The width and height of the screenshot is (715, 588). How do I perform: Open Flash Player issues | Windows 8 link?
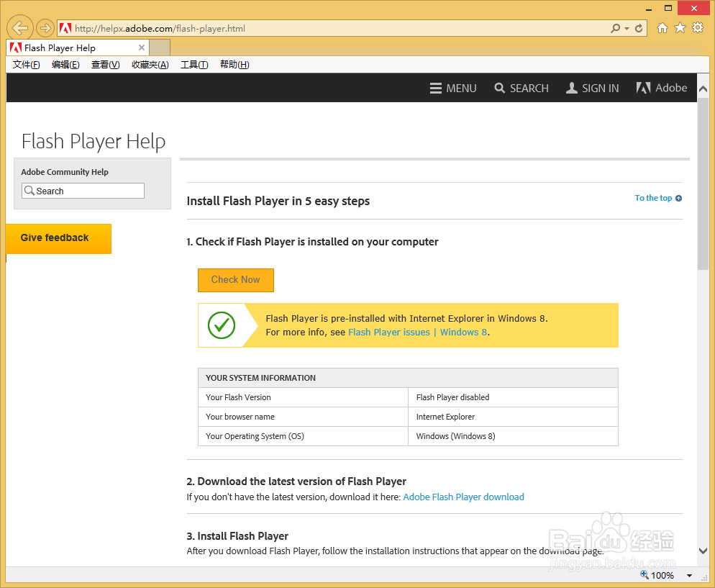[x=418, y=332]
